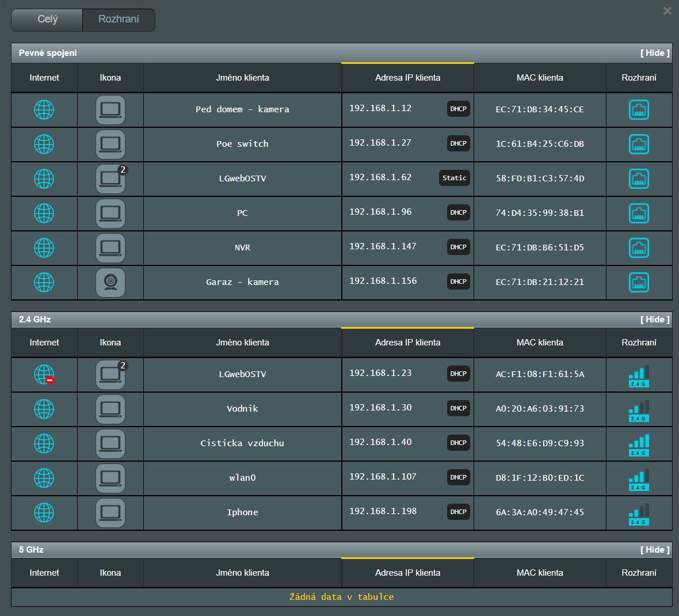
Task: Collapse the 2.4 GHz client list
Action: [655, 320]
